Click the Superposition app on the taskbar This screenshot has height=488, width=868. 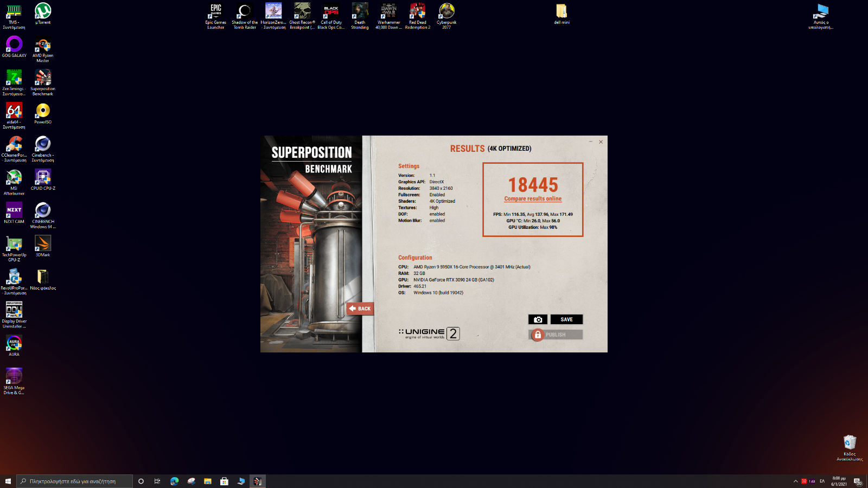point(258,481)
